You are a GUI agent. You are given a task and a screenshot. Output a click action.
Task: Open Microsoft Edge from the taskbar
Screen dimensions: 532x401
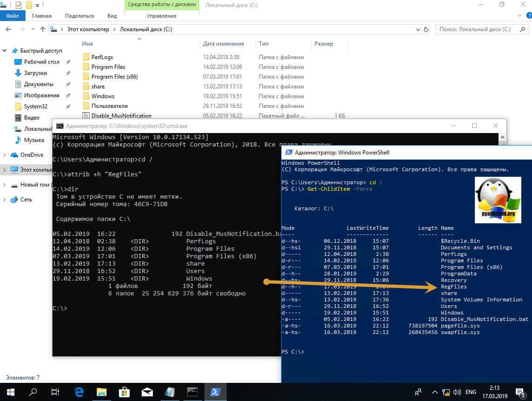click(x=79, y=391)
